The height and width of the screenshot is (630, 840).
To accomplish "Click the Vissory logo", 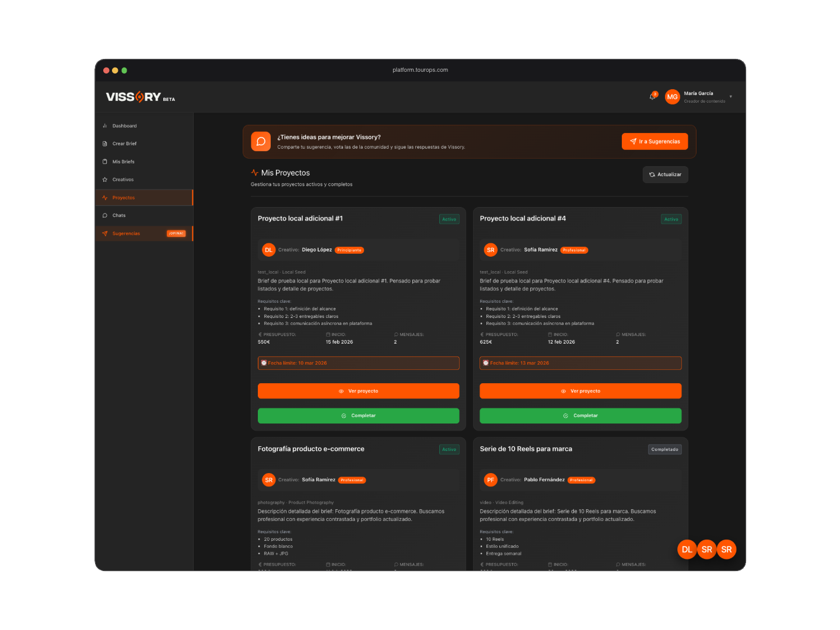I will (x=134, y=97).
